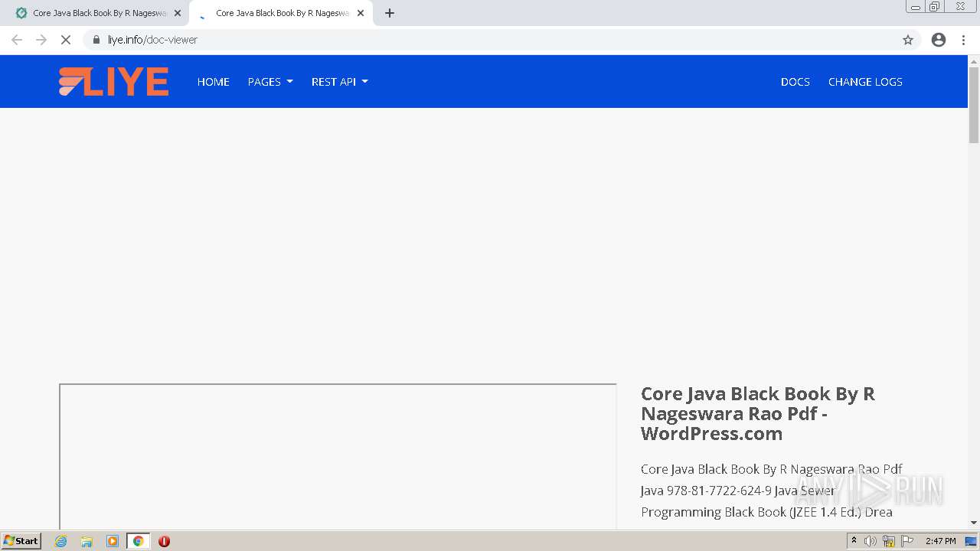The image size is (980, 551).
Task: Show hidden system tray icons
Action: [x=854, y=541]
